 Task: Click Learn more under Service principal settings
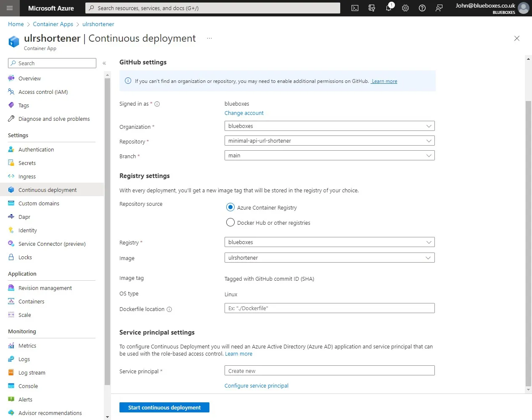point(238,354)
